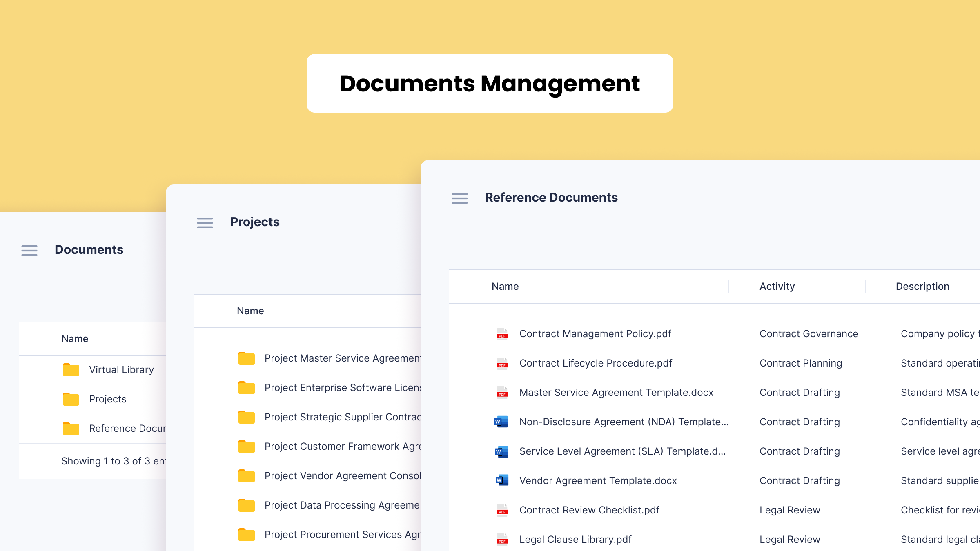Open Project Data Processing Agreement folder name

pyautogui.click(x=342, y=505)
